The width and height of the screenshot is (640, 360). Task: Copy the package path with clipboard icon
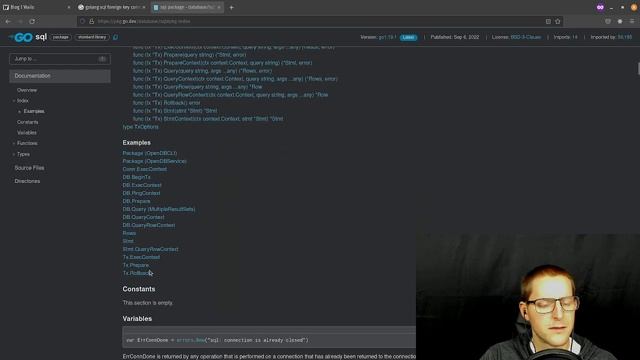pos(116,37)
